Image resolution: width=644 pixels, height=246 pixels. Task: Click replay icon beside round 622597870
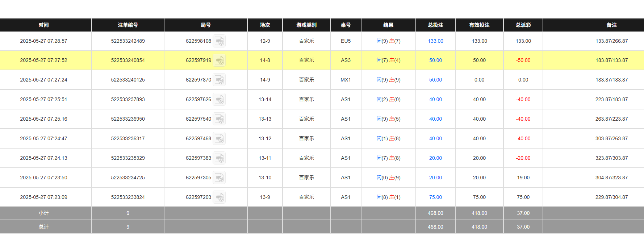pos(219,80)
